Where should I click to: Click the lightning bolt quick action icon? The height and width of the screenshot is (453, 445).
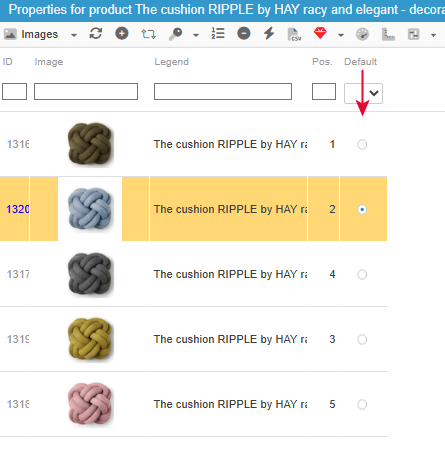pyautogui.click(x=269, y=34)
